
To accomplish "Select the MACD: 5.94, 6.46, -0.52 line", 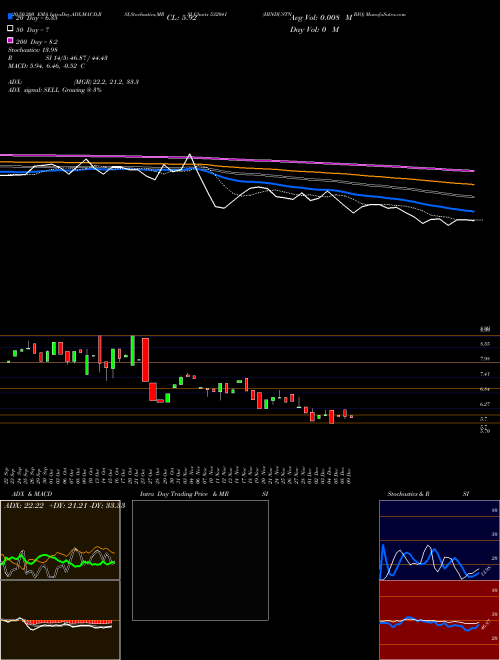I will [x=46, y=66].
